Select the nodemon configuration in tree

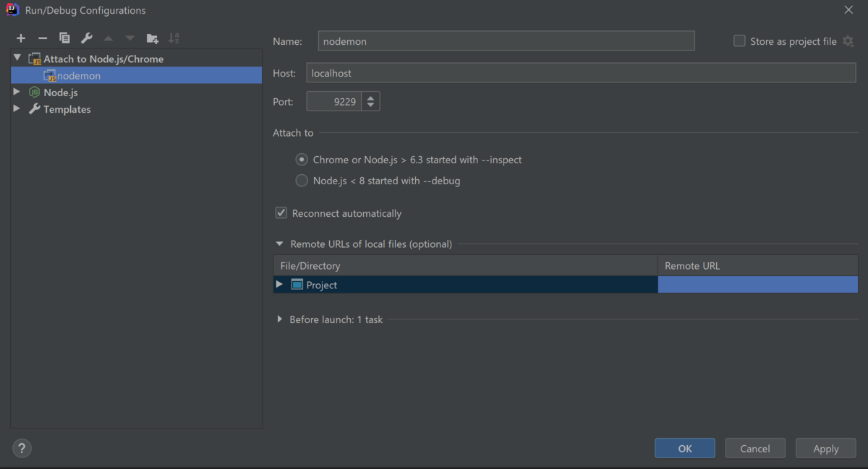click(136, 75)
